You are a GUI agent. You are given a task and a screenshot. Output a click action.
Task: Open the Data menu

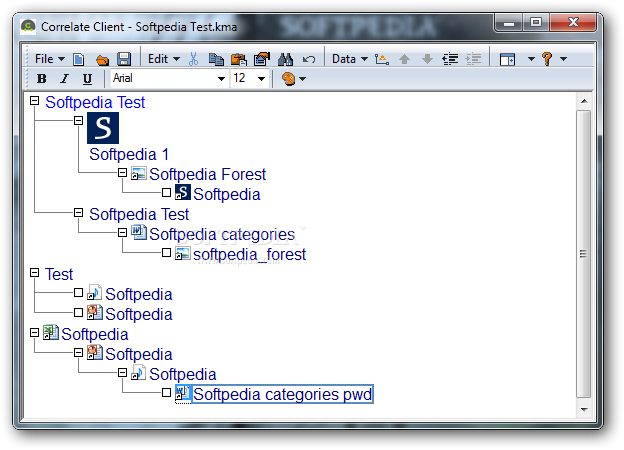coord(350,59)
